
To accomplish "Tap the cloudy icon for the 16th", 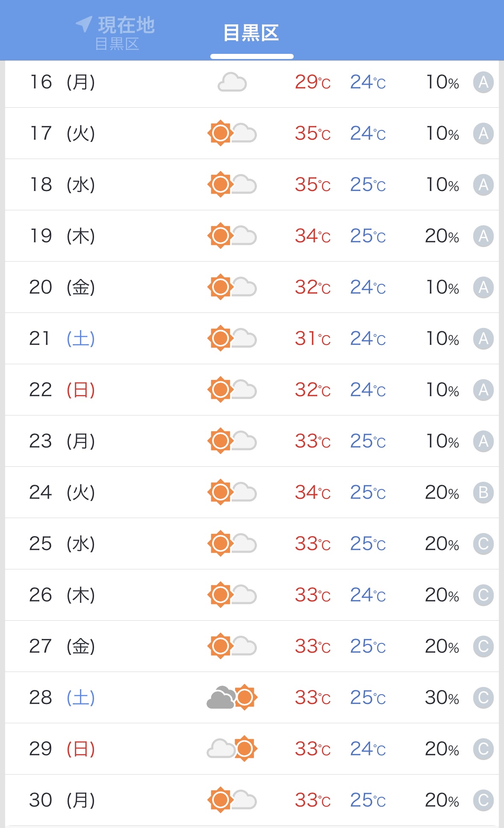I will [232, 82].
